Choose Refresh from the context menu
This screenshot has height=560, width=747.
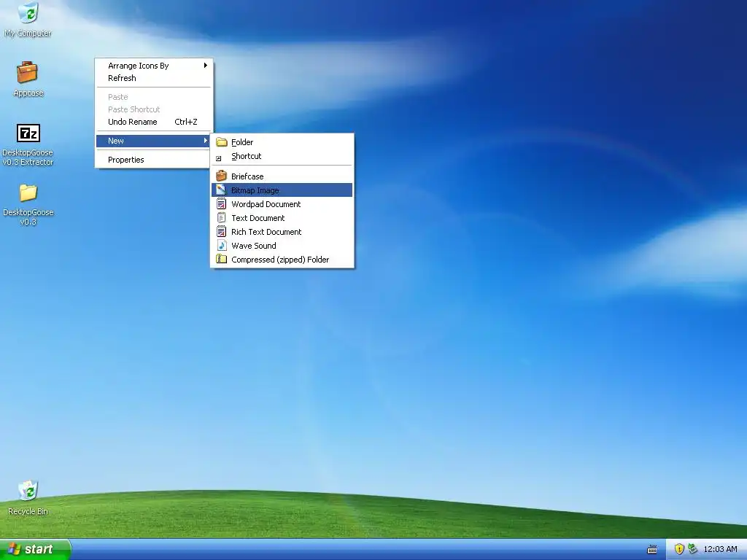point(154,78)
